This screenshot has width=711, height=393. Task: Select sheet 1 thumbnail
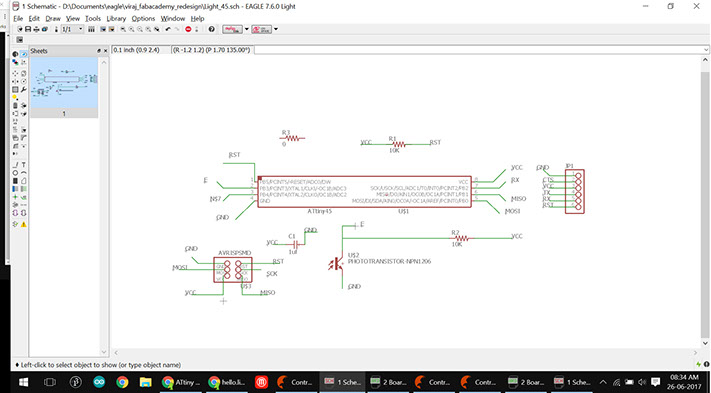(64, 88)
